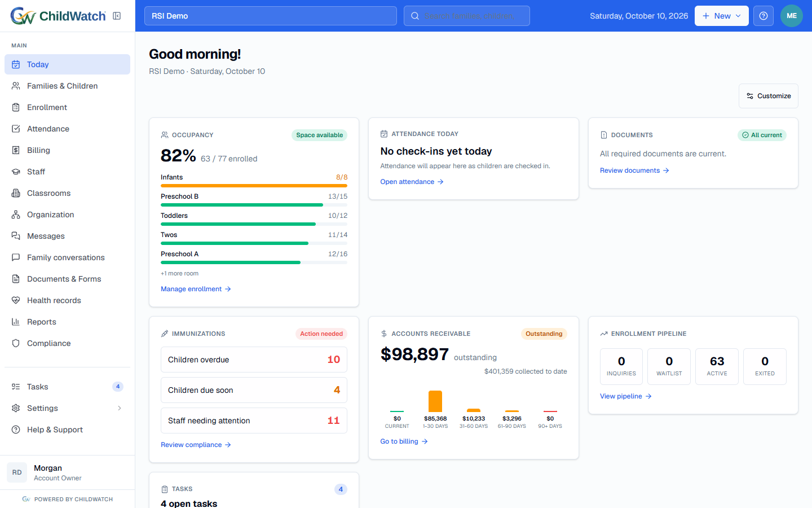Open the RSI Demo organization selector
This screenshot has height=508, width=812.
(271, 16)
